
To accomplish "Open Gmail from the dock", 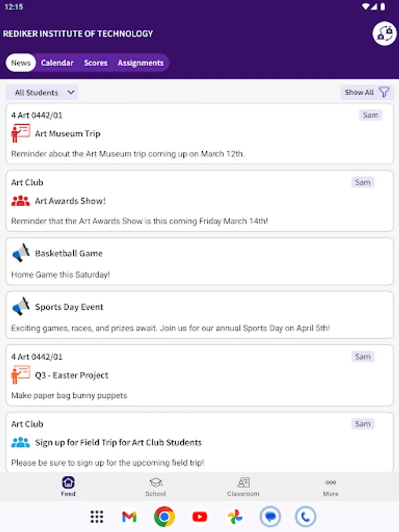I will (128, 516).
